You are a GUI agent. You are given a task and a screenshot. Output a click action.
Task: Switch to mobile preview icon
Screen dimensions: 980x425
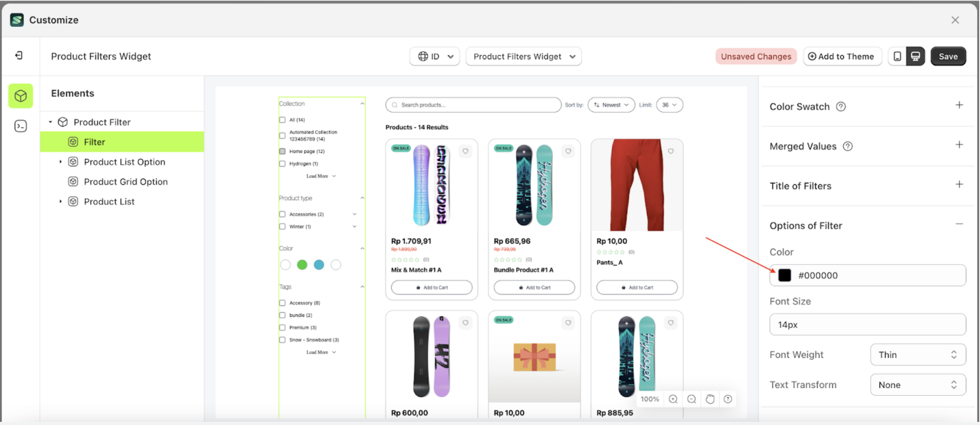tap(897, 56)
